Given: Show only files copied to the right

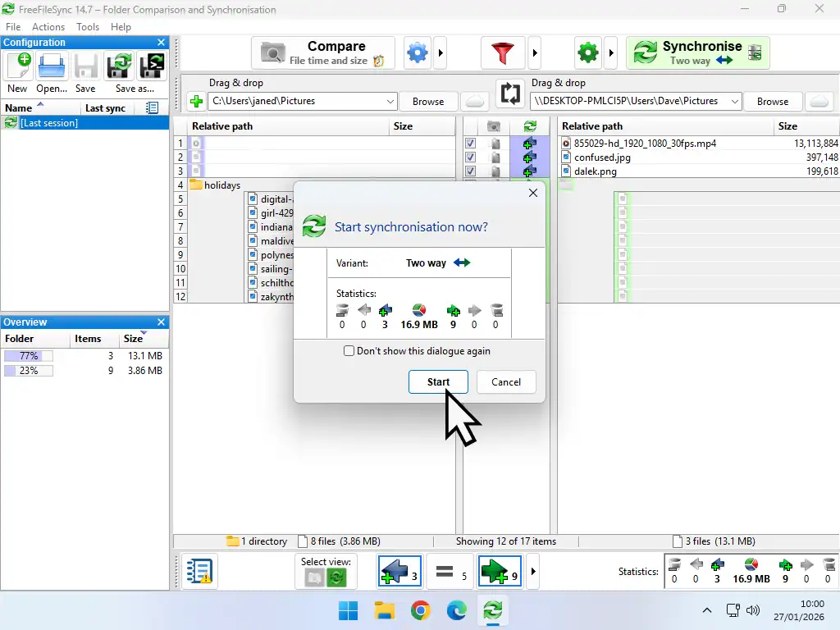Looking at the screenshot, I should click(500, 571).
